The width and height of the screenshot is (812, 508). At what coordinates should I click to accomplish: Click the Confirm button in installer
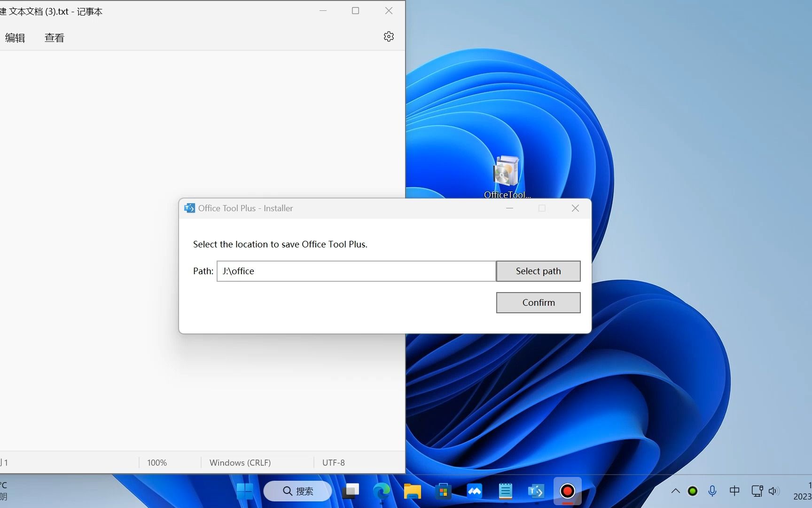538,302
